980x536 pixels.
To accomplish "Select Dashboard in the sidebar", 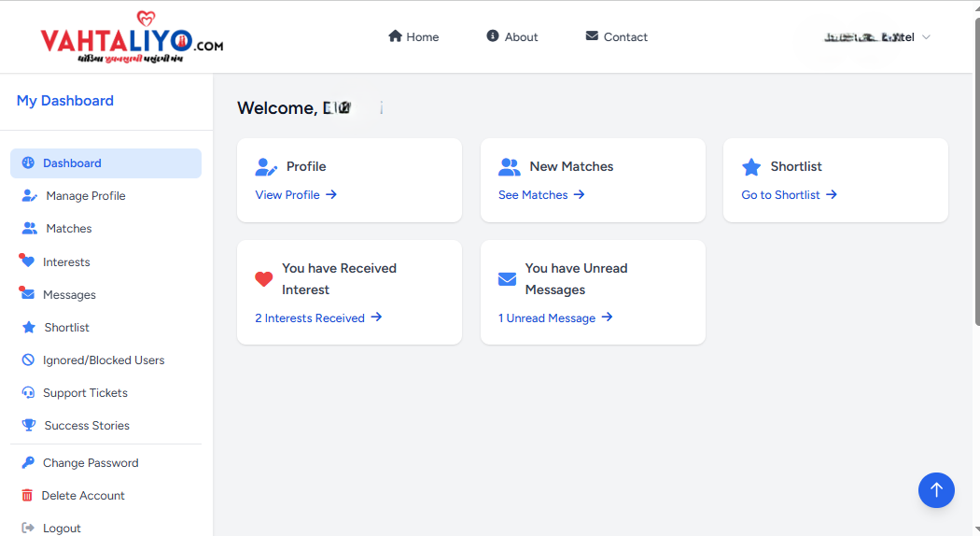I will click(105, 163).
